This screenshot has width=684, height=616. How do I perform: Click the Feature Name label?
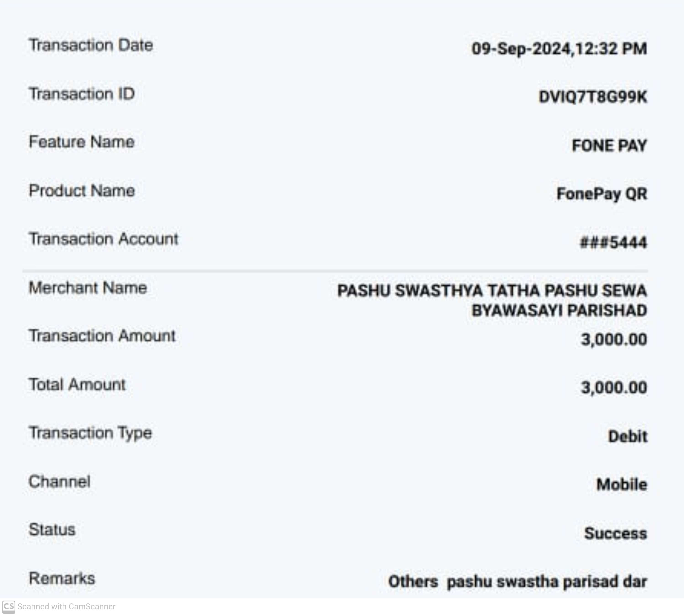coord(82,142)
